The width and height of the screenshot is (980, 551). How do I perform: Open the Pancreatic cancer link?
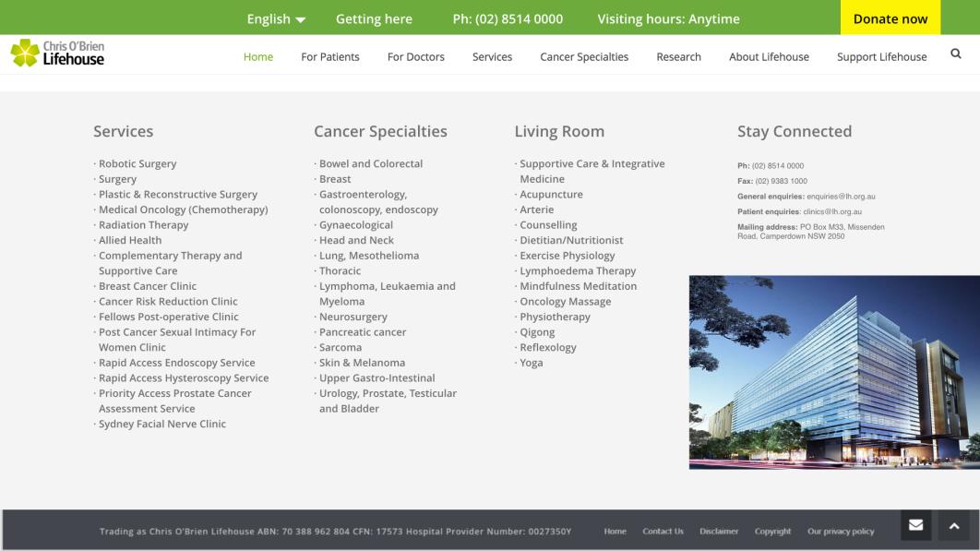coord(363,332)
